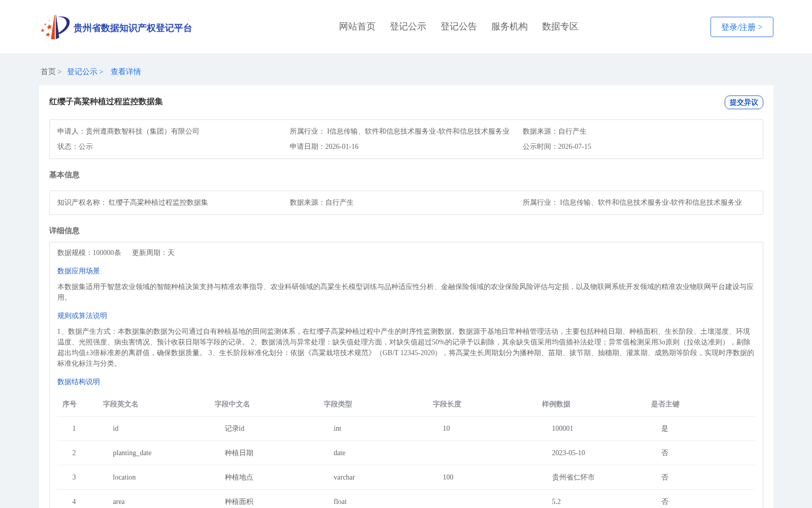Select the page title 红缨子高粱种植过程监控数据集

click(106, 102)
